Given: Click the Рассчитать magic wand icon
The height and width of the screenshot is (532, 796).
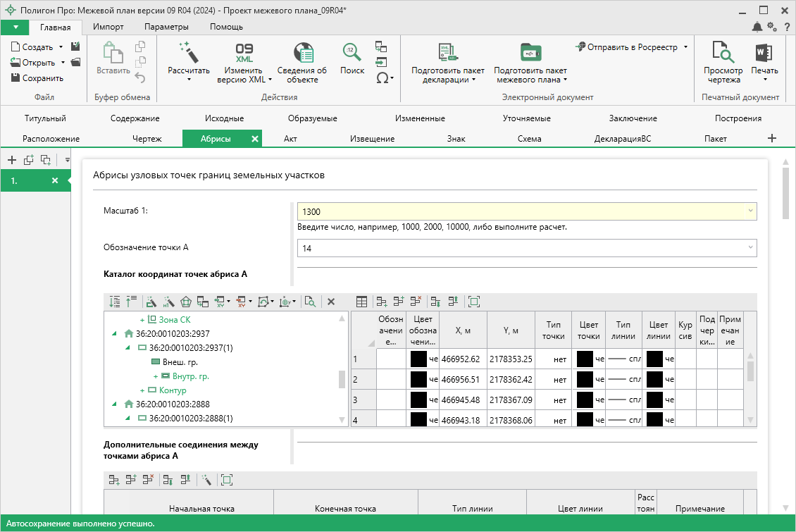Looking at the screenshot, I should (188, 52).
